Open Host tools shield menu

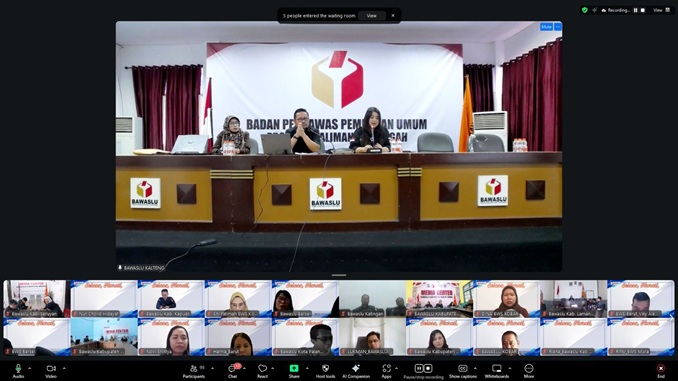point(325,371)
